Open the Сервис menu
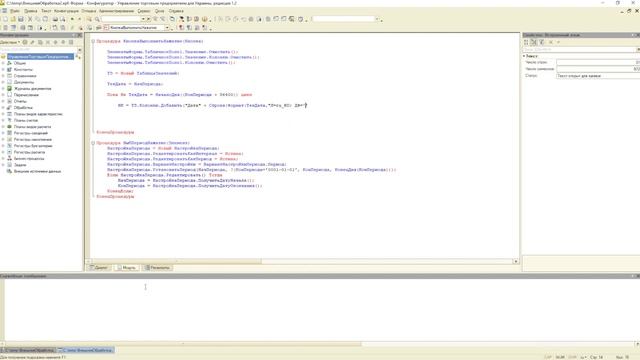Image resolution: width=640 pixels, height=360 pixels. pos(144,11)
